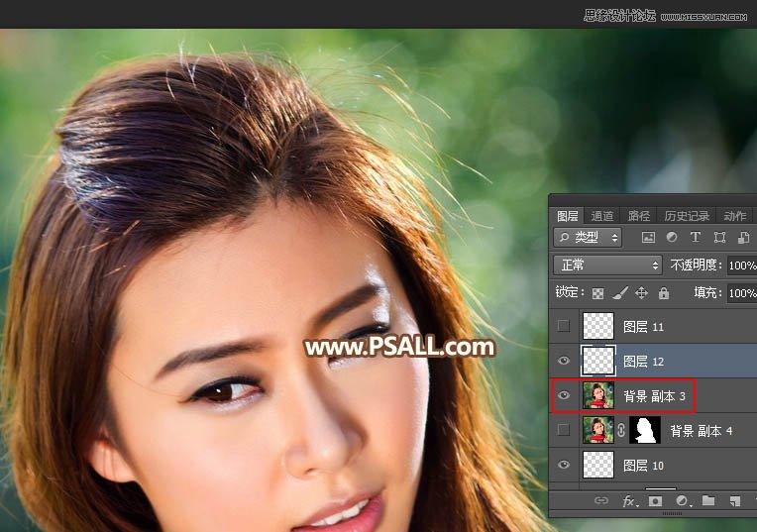Screen dimensions: 757x532
Task: Create a new layer
Action: (x=734, y=501)
